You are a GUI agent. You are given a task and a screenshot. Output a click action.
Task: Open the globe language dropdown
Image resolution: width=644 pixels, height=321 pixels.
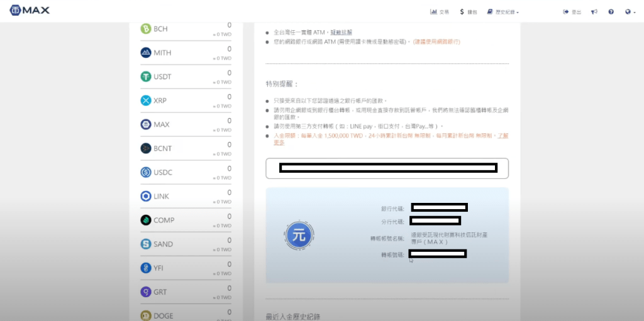(x=630, y=12)
